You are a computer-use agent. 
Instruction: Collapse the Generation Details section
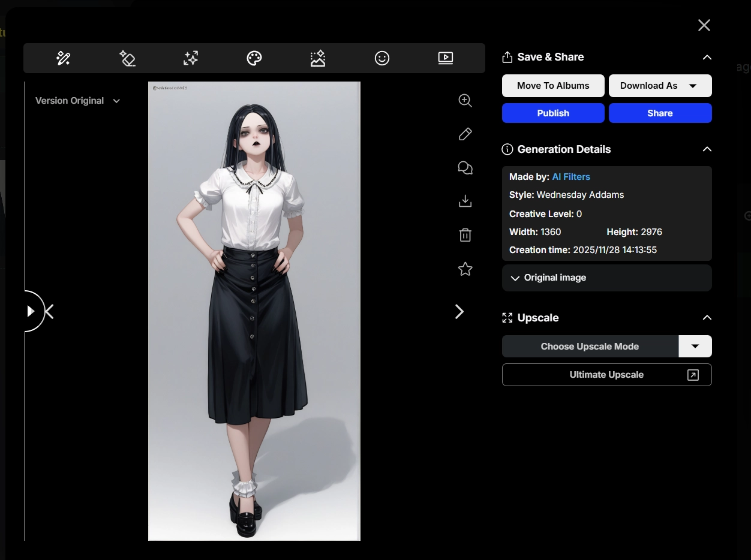pyautogui.click(x=707, y=149)
